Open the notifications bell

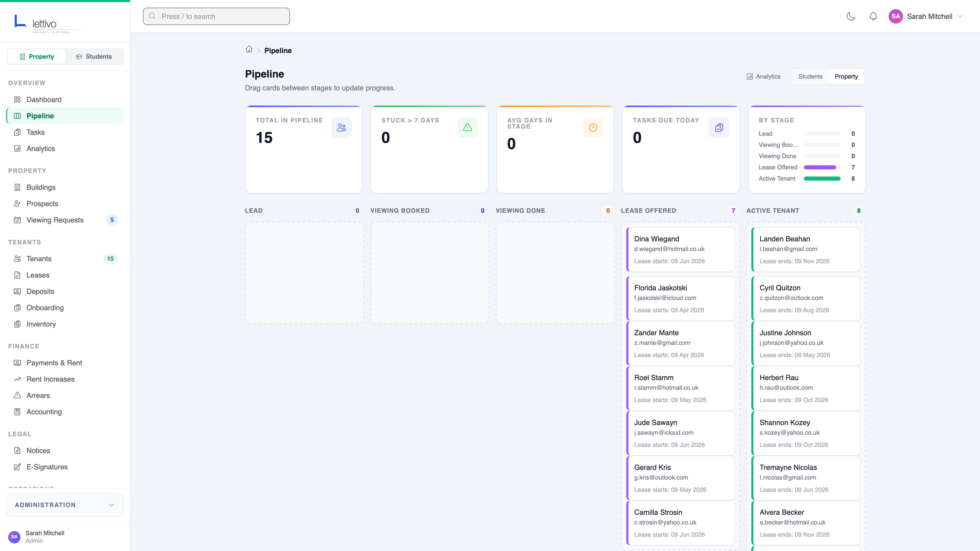[873, 16]
